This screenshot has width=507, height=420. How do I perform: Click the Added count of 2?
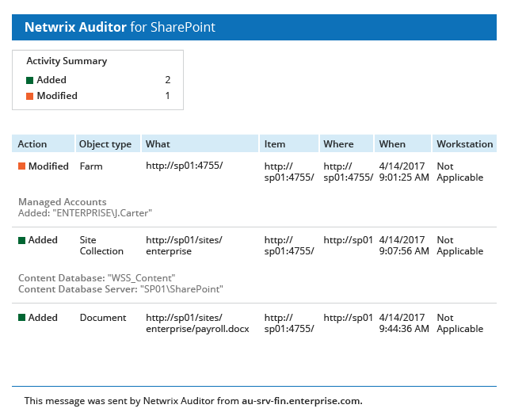167,80
